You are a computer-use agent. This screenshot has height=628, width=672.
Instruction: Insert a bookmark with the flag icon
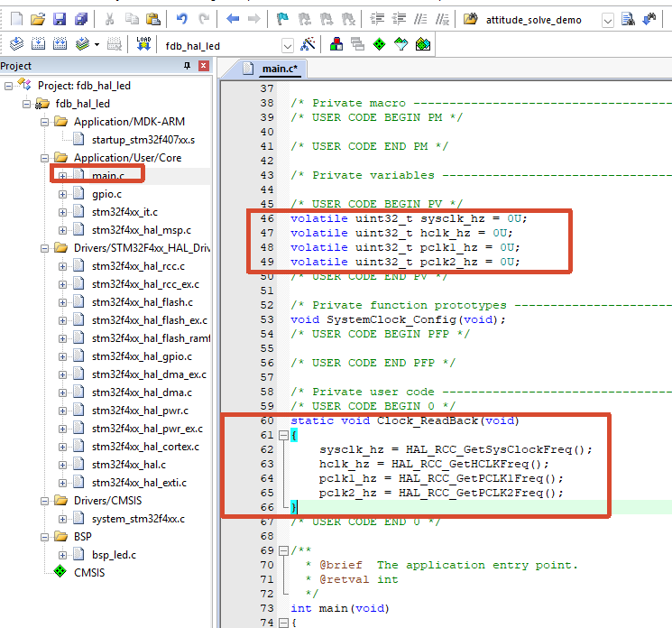tap(283, 19)
